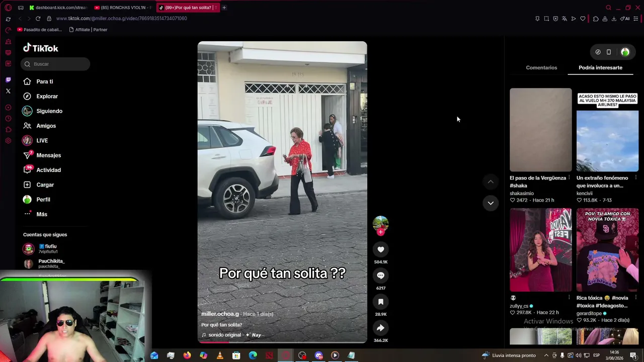Open kencivii profile link

[x=585, y=193]
